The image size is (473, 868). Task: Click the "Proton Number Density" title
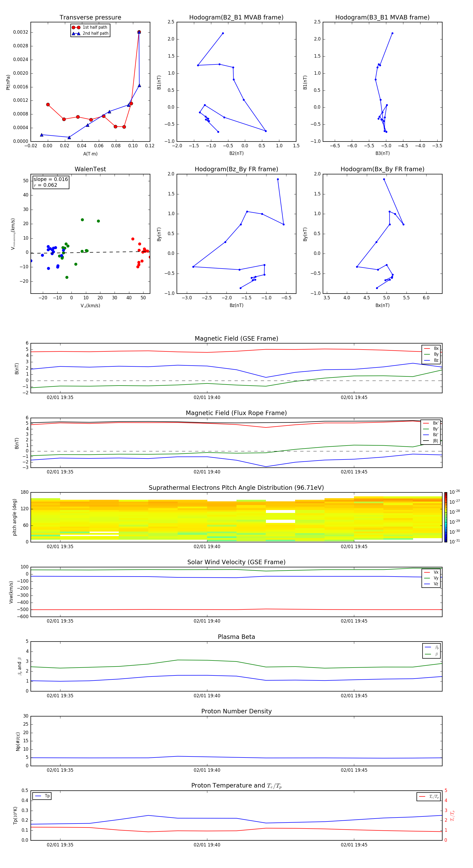(236, 711)
